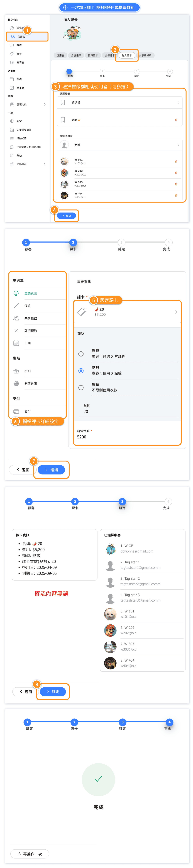The width and height of the screenshot is (193, 868).
Task: Click the 課卡 tag icon in sidebar
Action: click(12, 54)
